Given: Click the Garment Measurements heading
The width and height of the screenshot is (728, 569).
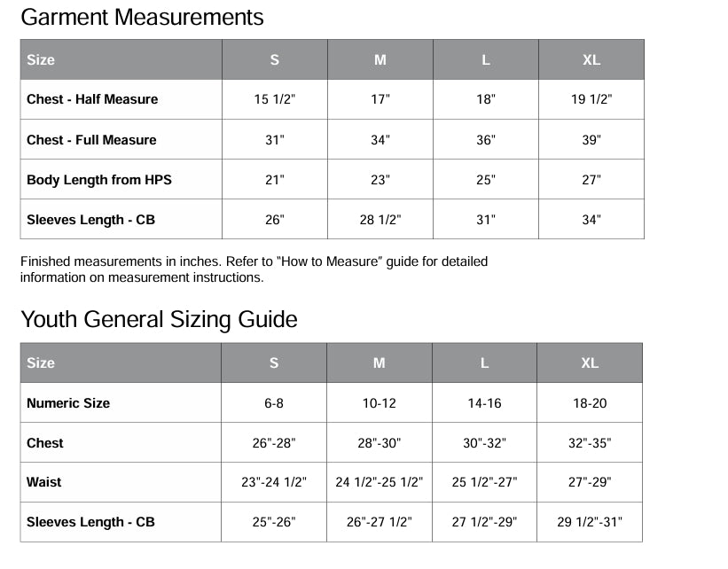Looking at the screenshot, I should (x=142, y=18).
